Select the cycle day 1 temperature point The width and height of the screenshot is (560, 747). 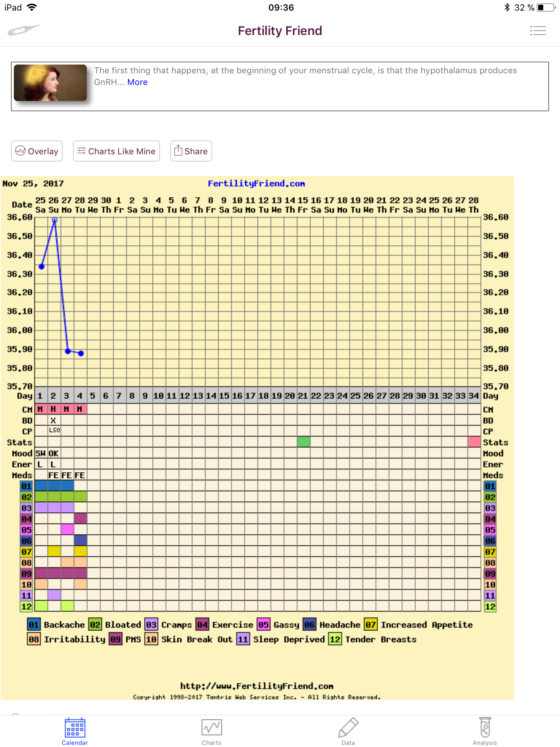point(42,267)
